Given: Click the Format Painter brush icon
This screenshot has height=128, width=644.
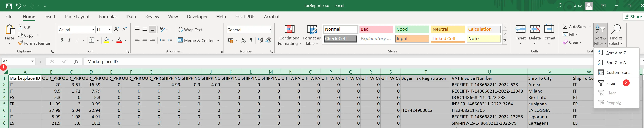Looking at the screenshot, I should [20, 43].
